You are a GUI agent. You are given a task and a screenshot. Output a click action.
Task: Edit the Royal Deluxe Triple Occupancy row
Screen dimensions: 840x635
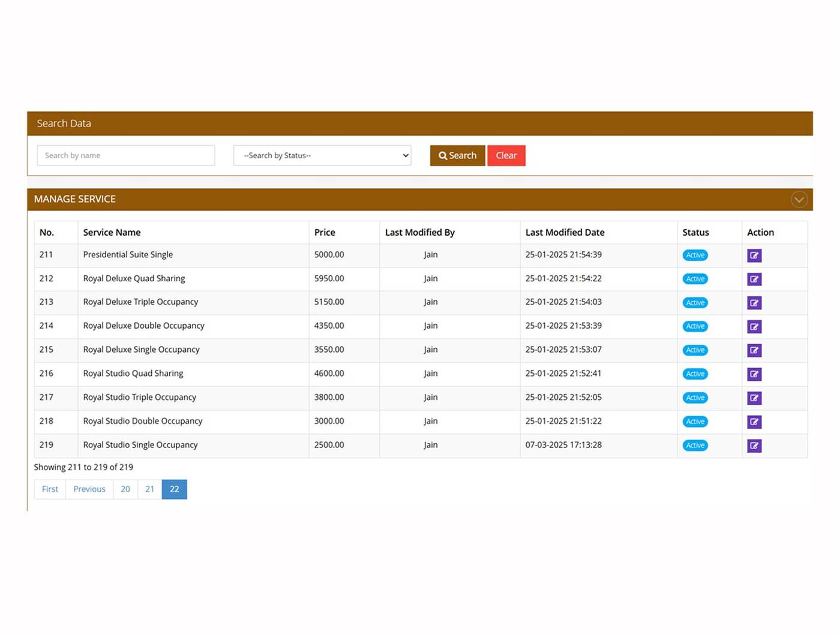[754, 303]
